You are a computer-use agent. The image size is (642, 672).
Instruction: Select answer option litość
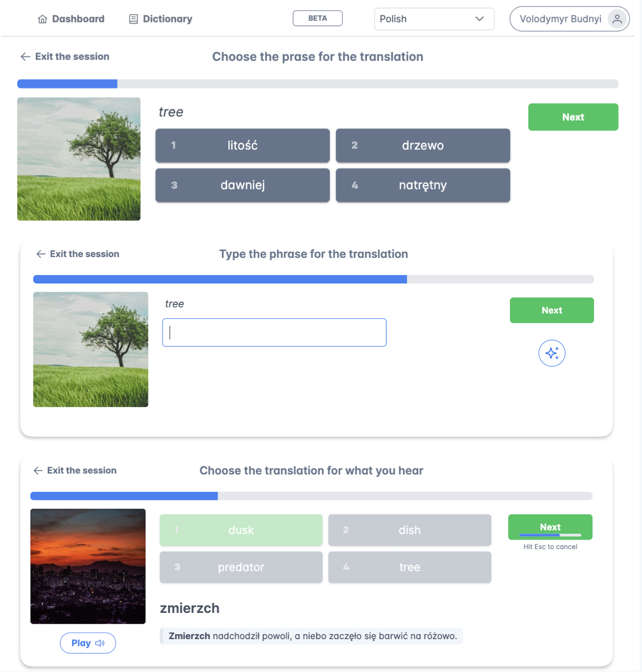pyautogui.click(x=242, y=146)
